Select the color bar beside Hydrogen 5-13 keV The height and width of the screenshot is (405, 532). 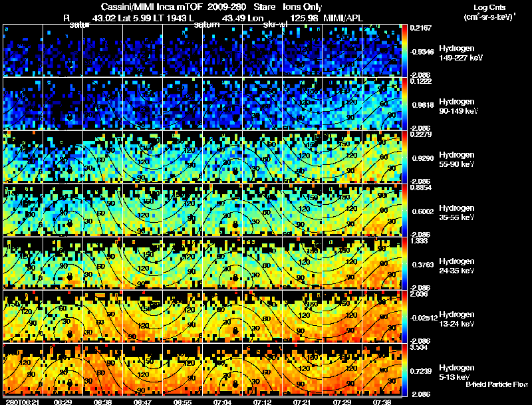click(x=404, y=370)
